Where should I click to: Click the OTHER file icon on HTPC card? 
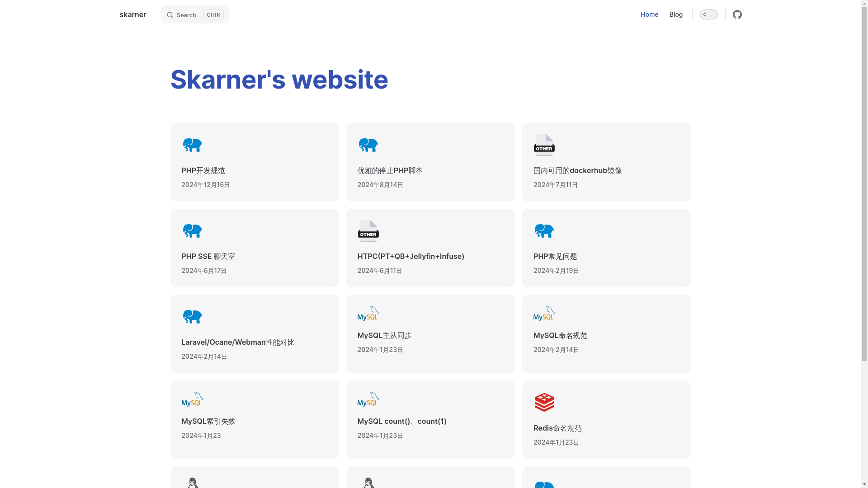click(368, 231)
